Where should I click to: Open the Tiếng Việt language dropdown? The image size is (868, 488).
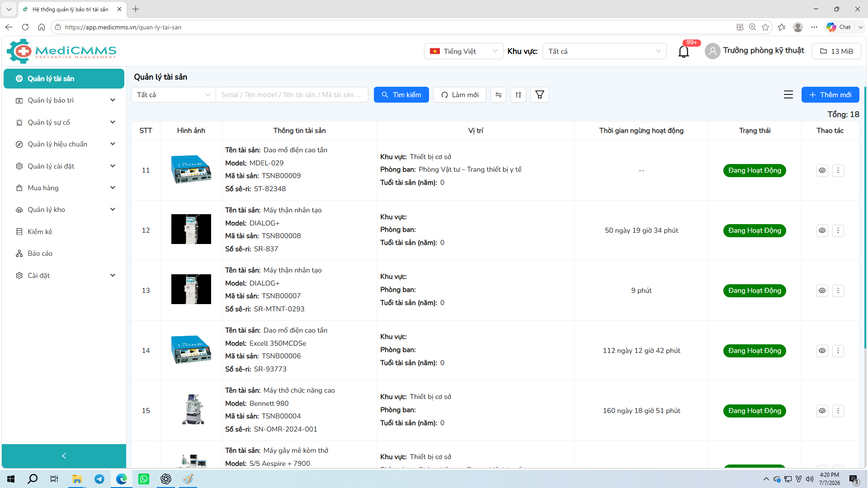tap(463, 51)
